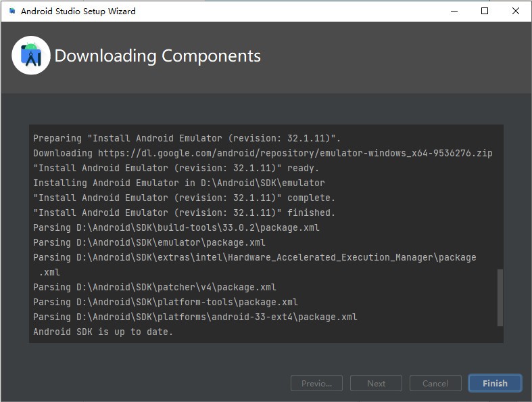The image size is (532, 402).
Task: Maximize the Setup Wizard window
Action: [x=485, y=11]
